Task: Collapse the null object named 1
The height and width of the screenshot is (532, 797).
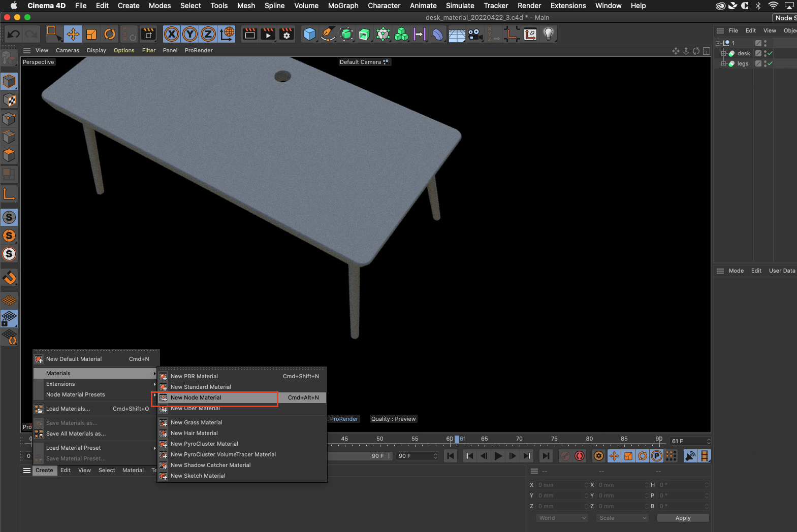Action: [718, 43]
